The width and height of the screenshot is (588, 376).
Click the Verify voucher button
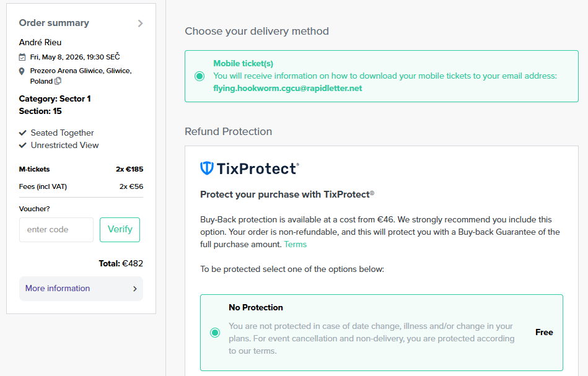120,229
